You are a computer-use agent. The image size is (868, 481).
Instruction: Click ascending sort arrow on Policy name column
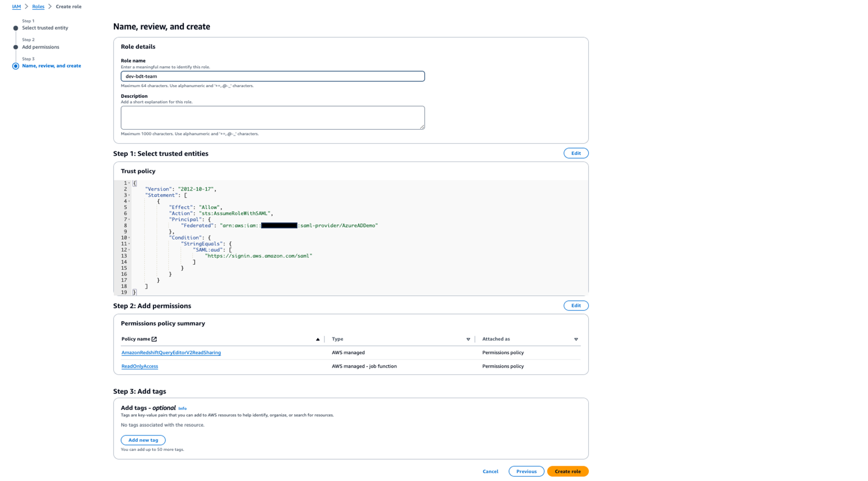(318, 339)
